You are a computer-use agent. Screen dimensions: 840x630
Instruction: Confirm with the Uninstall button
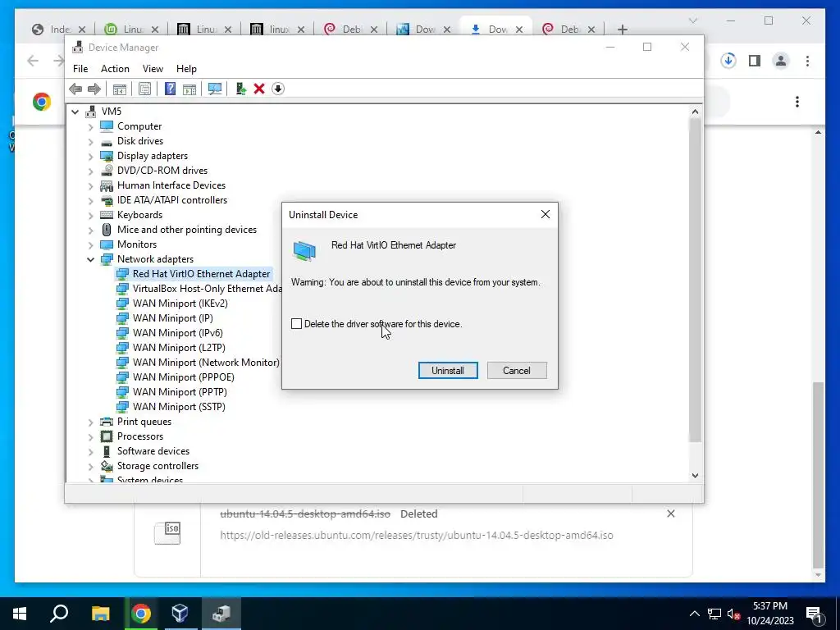(448, 370)
